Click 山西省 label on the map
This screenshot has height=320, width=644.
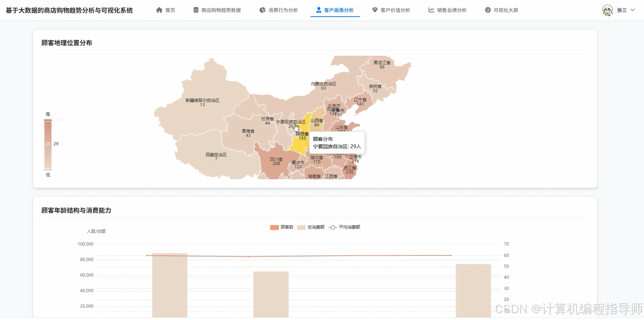(317, 123)
